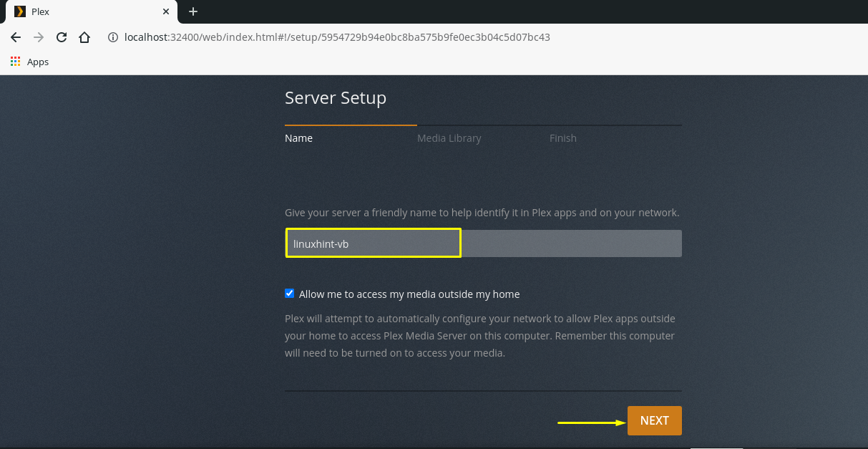Open a new tab with plus button

point(192,11)
